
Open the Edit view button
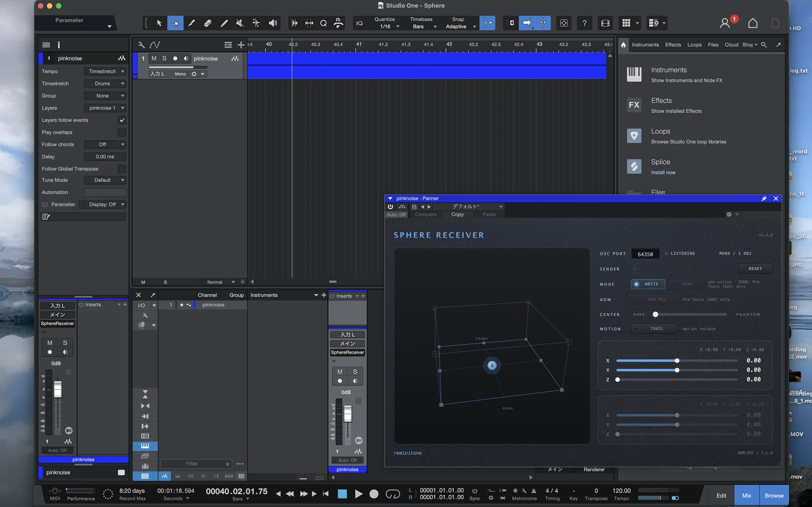point(721,496)
